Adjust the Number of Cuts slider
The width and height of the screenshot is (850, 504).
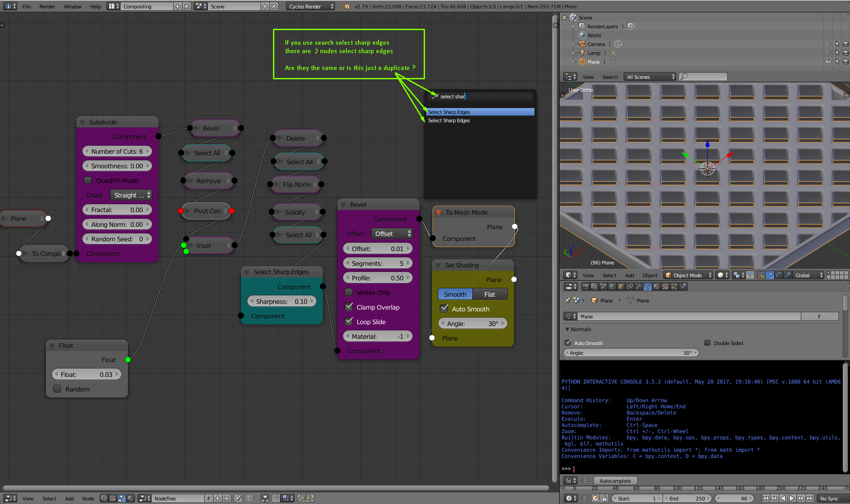pos(117,151)
